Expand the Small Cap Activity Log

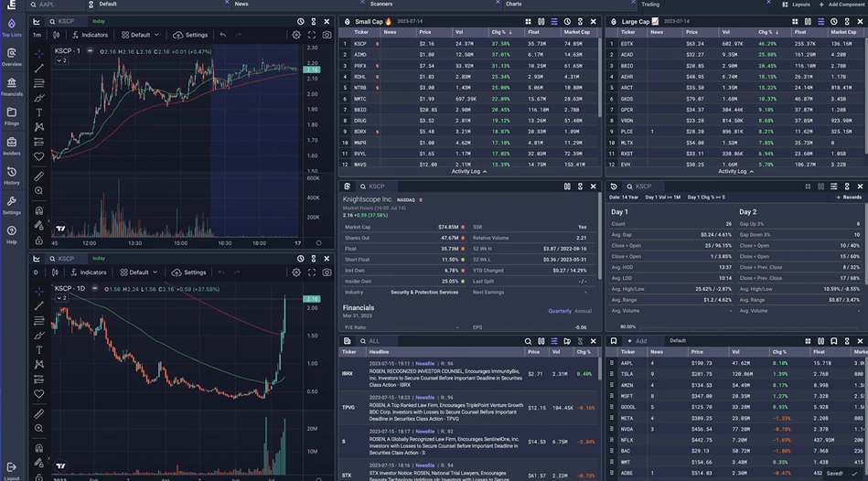pyautogui.click(x=469, y=172)
